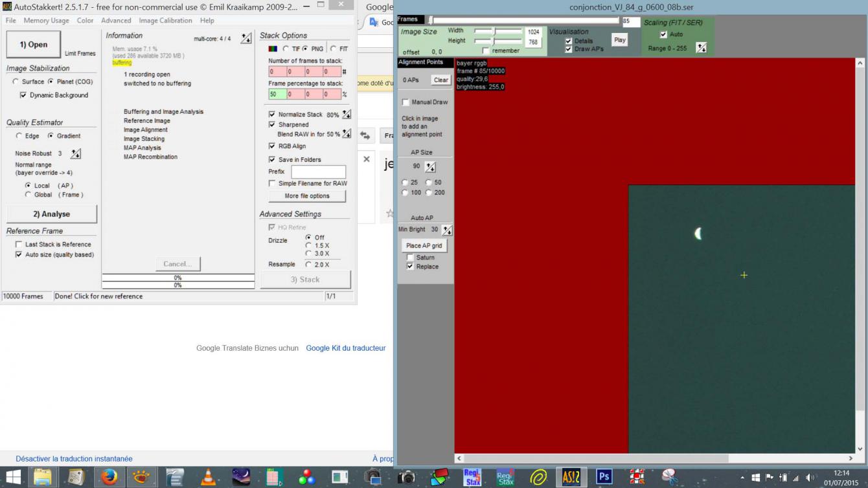The width and height of the screenshot is (868, 488).
Task: Toggle Normalize Stack checkbox
Action: 272,115
